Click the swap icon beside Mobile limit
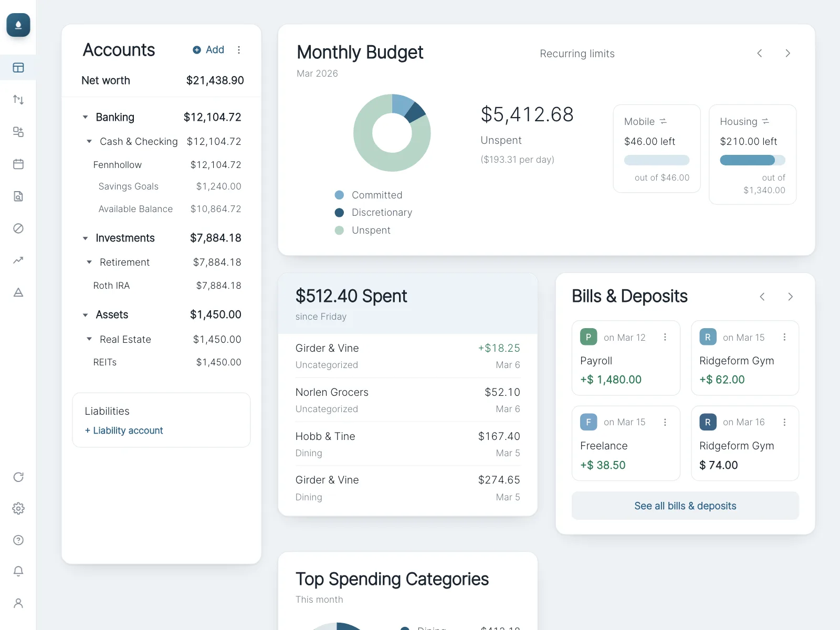This screenshot has width=840, height=630. [x=663, y=121]
